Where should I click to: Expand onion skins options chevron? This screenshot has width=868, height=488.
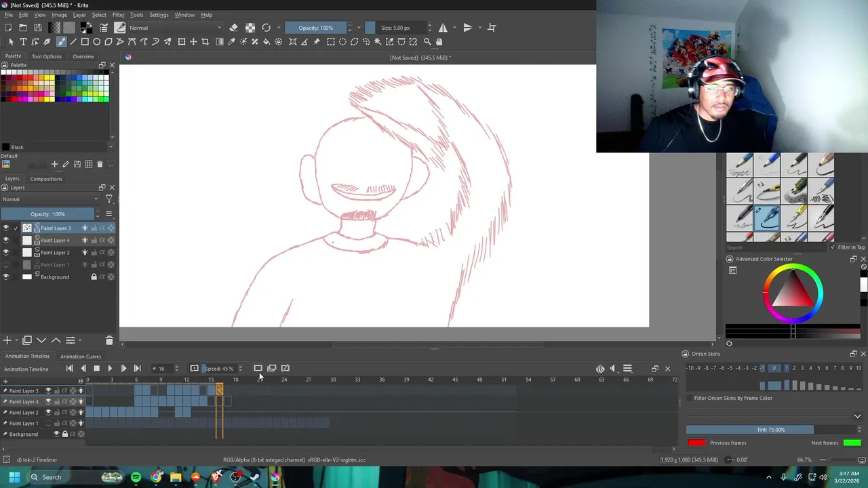tap(857, 416)
